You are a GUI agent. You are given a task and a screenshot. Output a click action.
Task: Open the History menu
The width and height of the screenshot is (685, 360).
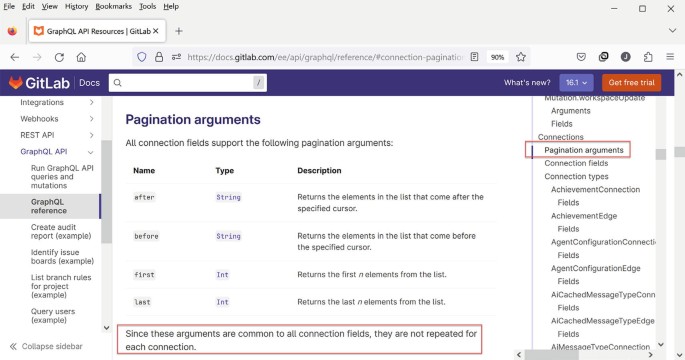click(76, 7)
